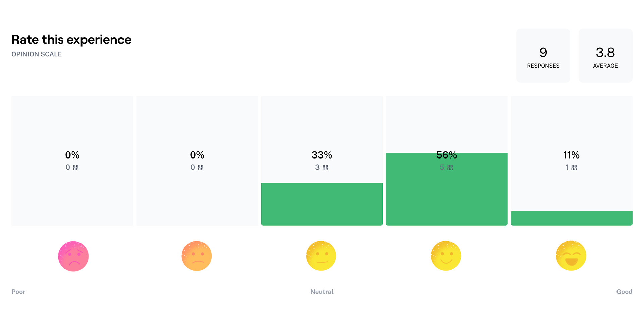Click people icon beside count 3
644x316 pixels.
point(325,167)
